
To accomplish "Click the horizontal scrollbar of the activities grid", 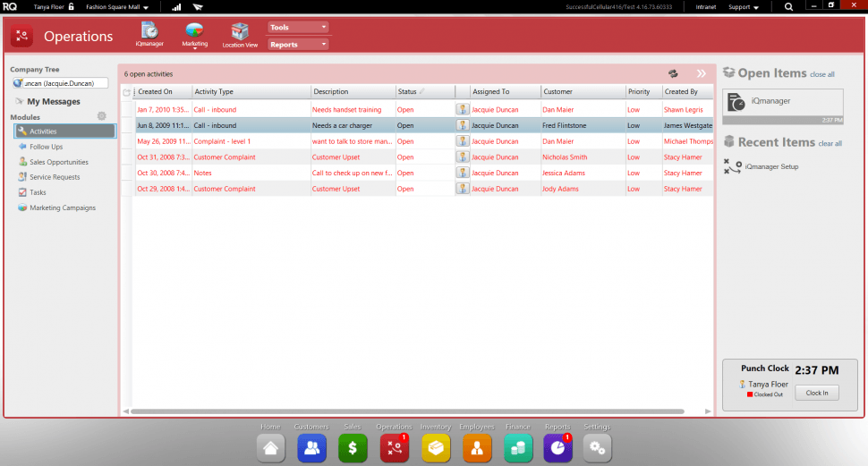I will tap(407, 411).
